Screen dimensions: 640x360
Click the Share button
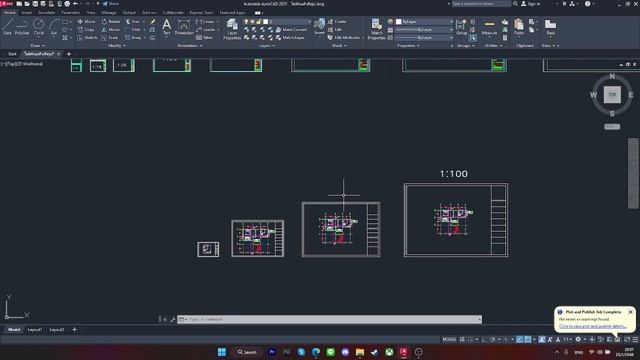point(110,4)
